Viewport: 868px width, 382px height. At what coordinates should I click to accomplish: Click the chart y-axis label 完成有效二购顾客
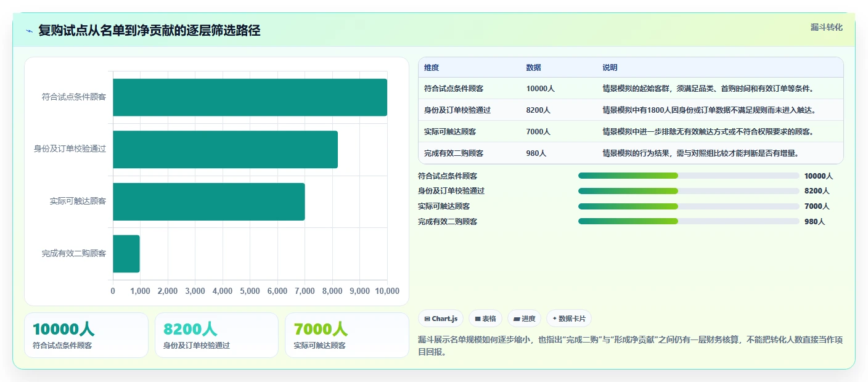tap(74, 253)
